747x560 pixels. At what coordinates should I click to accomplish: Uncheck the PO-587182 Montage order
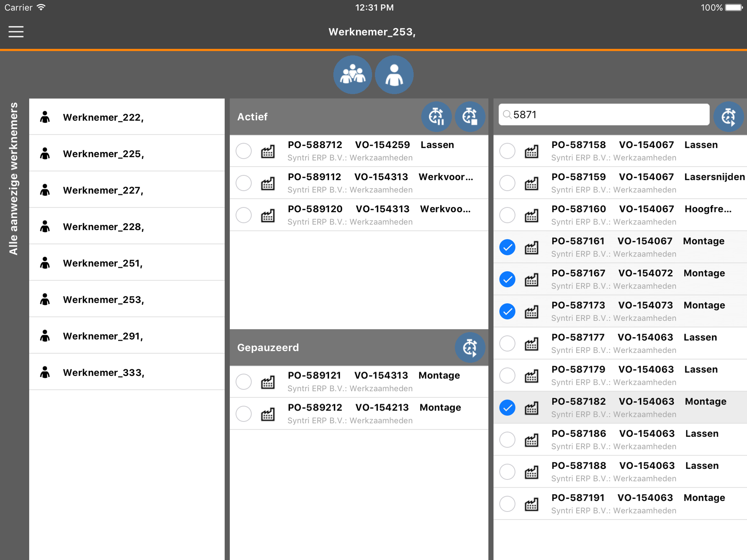(507, 408)
